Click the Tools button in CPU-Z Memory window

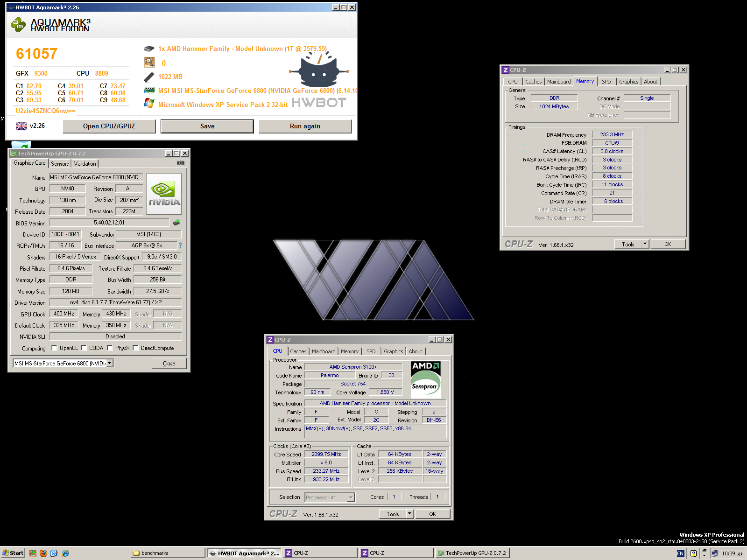[x=628, y=244]
